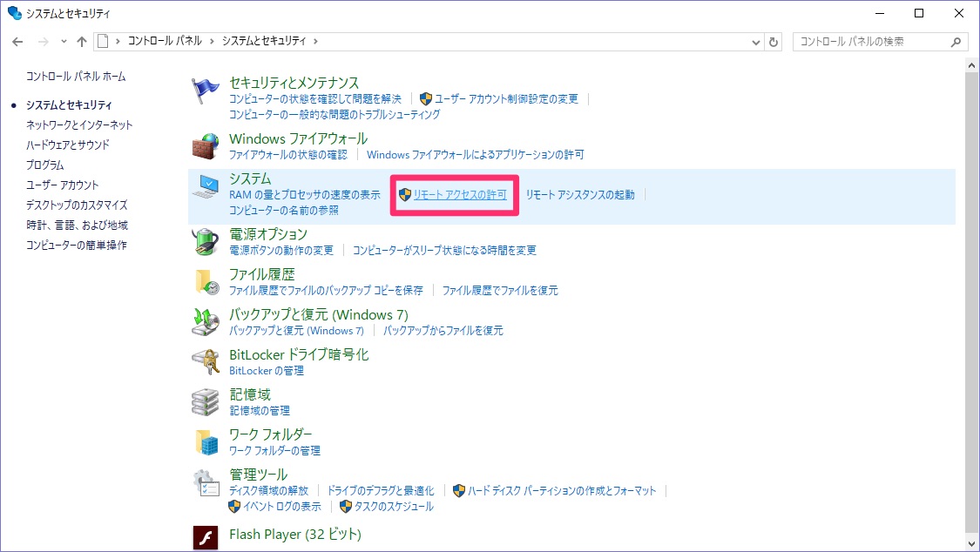Click RAM の量とプロセッサの速度の表示
The image size is (980, 552).
coord(304,195)
